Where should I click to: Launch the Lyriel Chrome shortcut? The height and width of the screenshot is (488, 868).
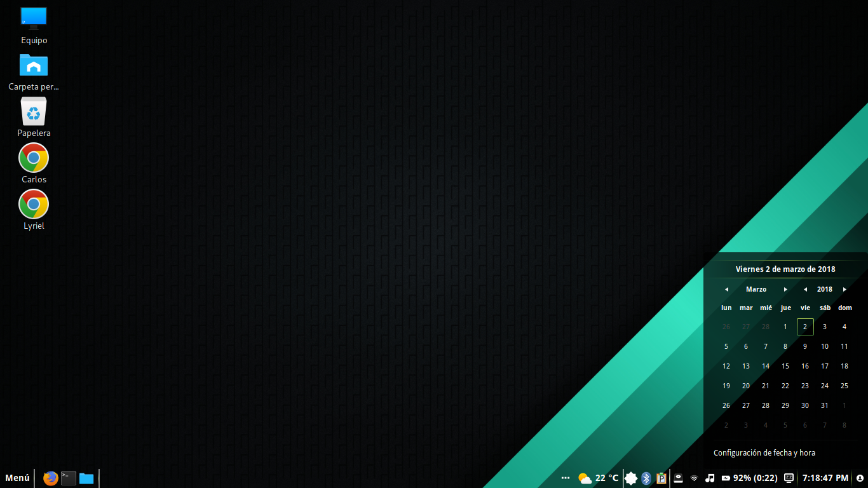34,210
